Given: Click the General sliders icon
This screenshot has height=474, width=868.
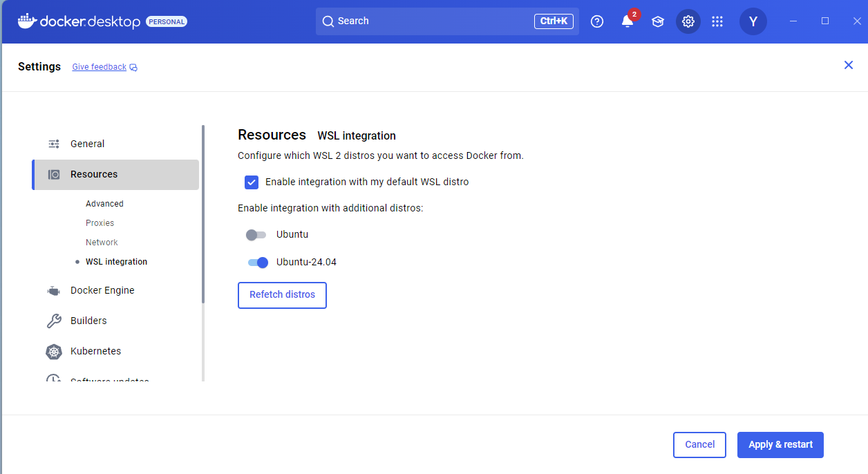Looking at the screenshot, I should pyautogui.click(x=54, y=144).
